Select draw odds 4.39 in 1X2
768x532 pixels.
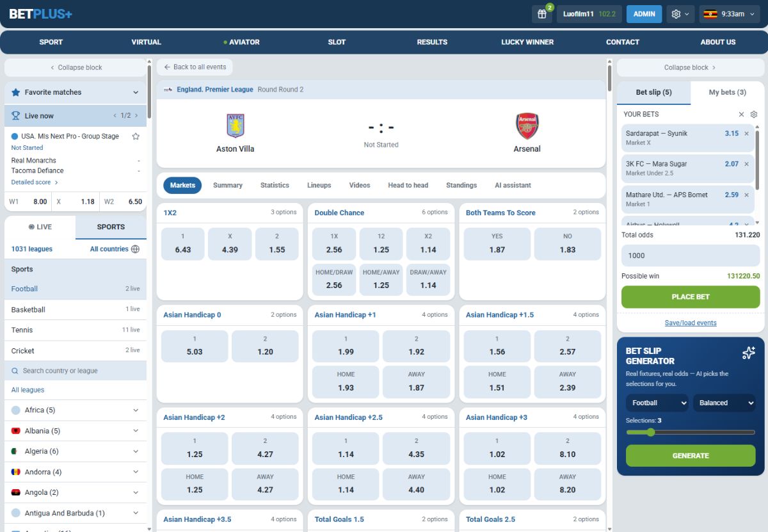(230, 244)
